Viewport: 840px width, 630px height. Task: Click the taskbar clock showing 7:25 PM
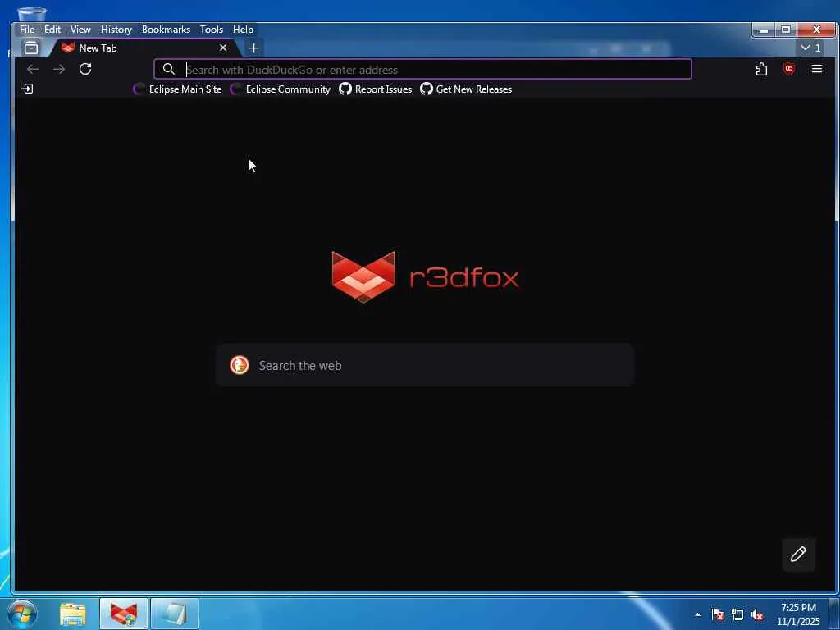point(798,614)
